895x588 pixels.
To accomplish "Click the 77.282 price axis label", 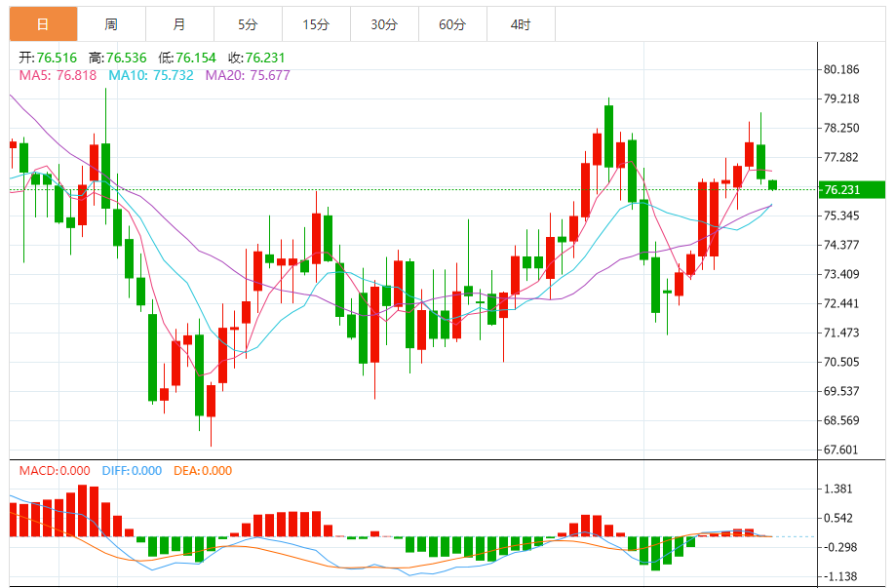I will coord(841,157).
